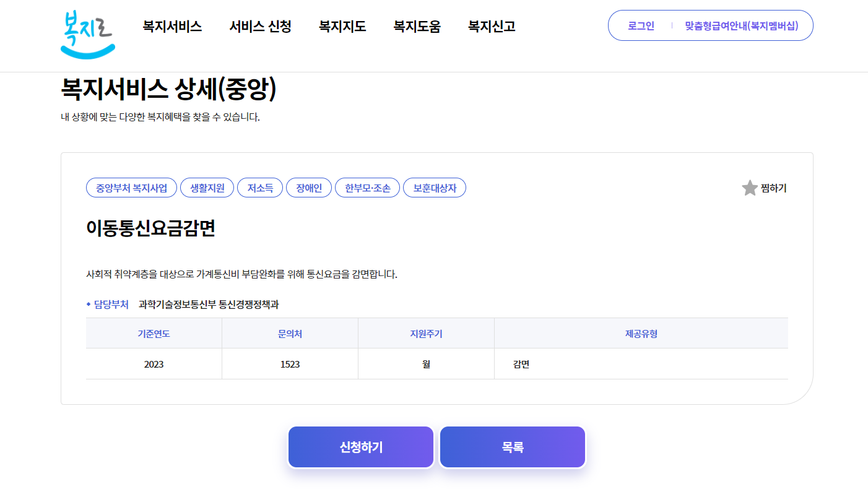This screenshot has width=868, height=489.
Task: Open the 복지지도 menu
Action: pos(341,26)
